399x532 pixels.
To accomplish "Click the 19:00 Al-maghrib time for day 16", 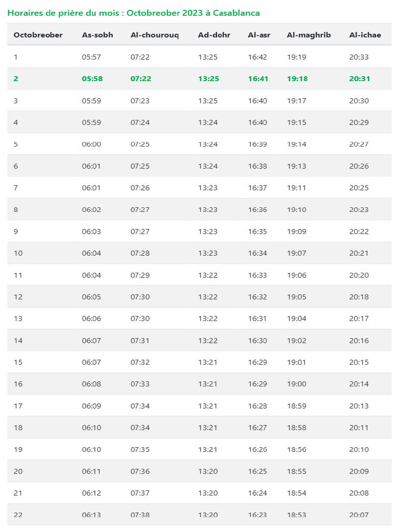I will tap(297, 384).
